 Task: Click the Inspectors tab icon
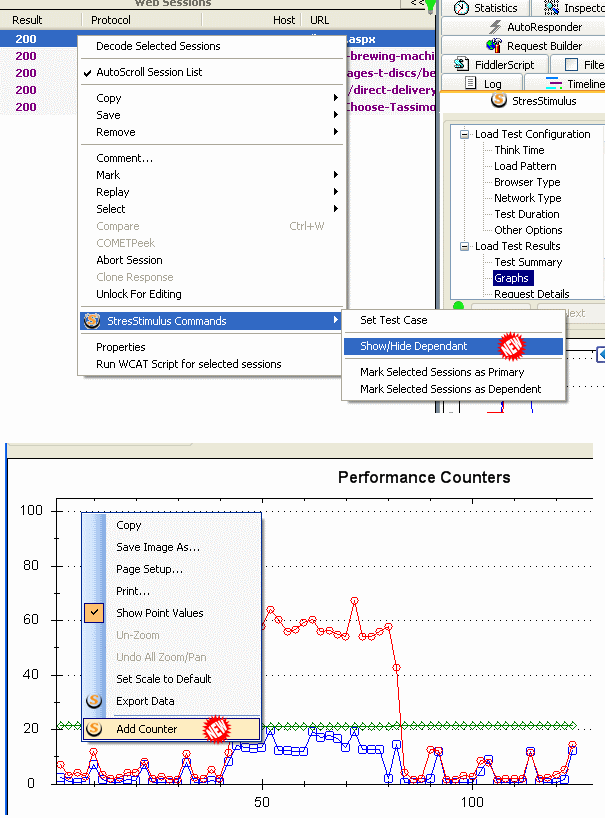[551, 8]
